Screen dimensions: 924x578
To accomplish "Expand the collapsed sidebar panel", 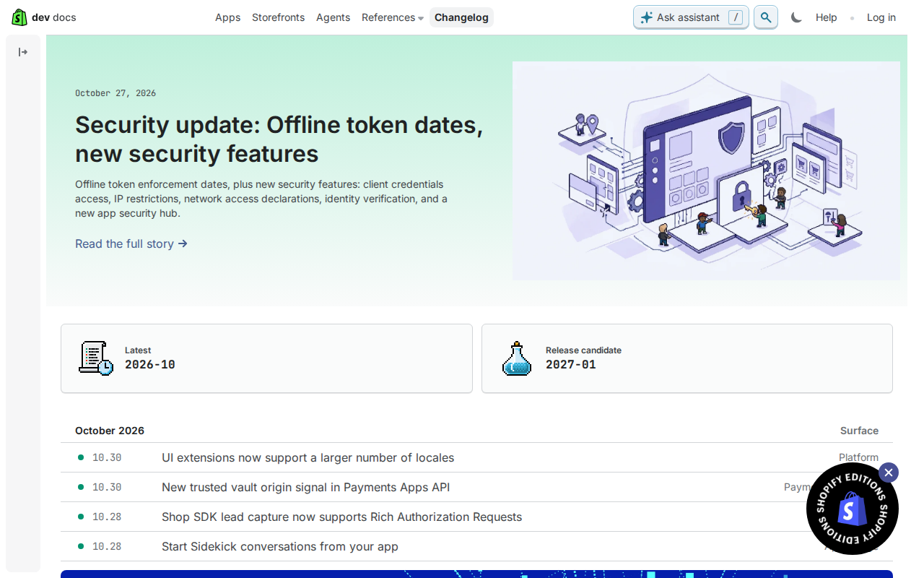I will (23, 52).
